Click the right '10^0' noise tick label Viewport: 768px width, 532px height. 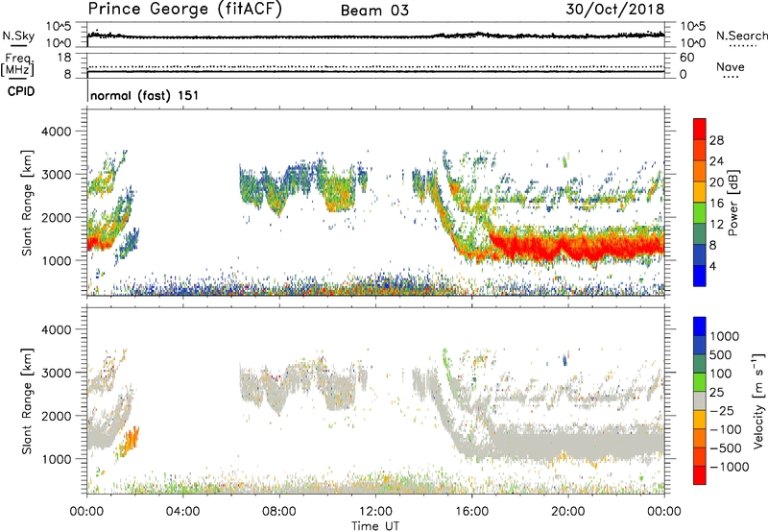692,43
